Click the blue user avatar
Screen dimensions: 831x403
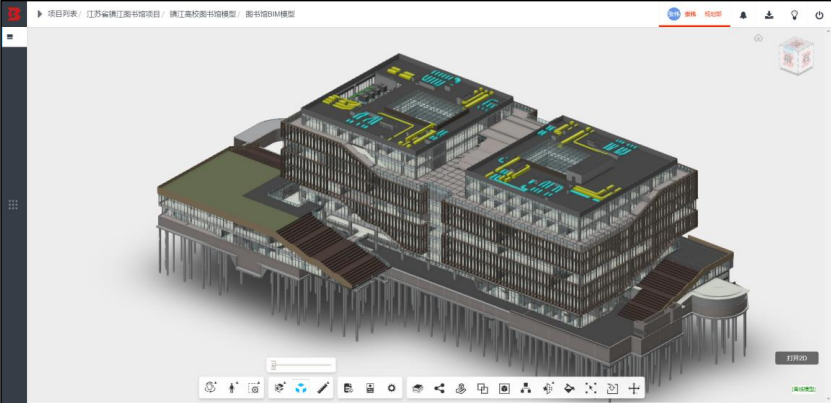coord(674,14)
